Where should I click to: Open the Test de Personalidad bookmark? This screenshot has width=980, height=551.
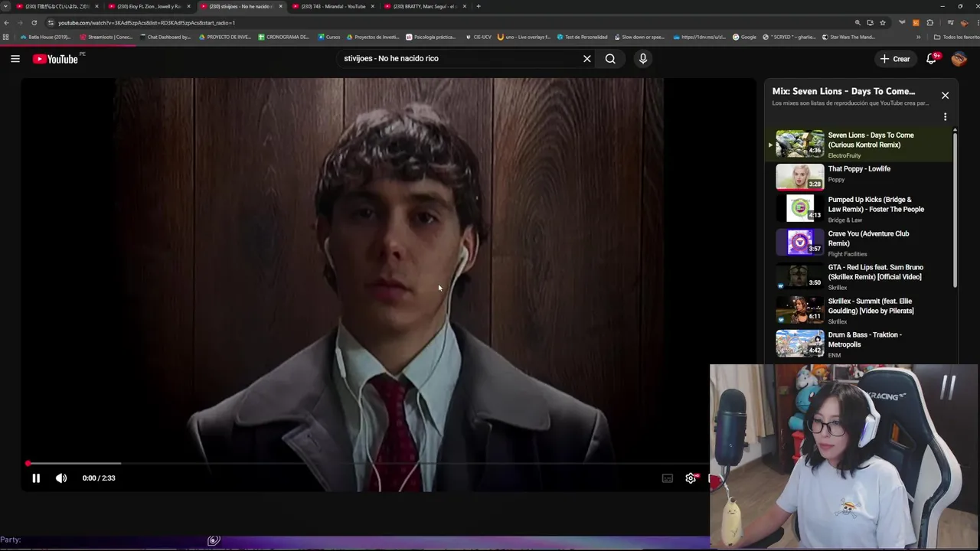pos(582,37)
